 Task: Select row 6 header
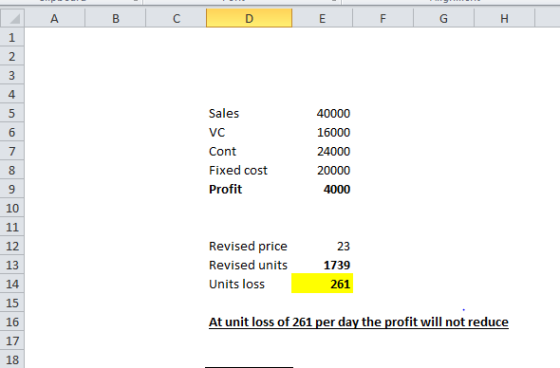(12, 132)
